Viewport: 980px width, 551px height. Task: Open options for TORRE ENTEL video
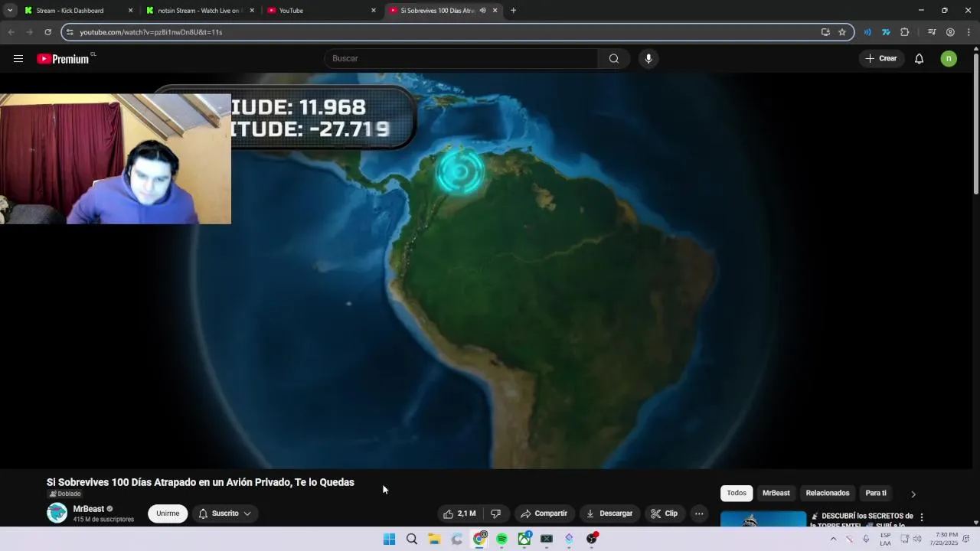click(922, 517)
